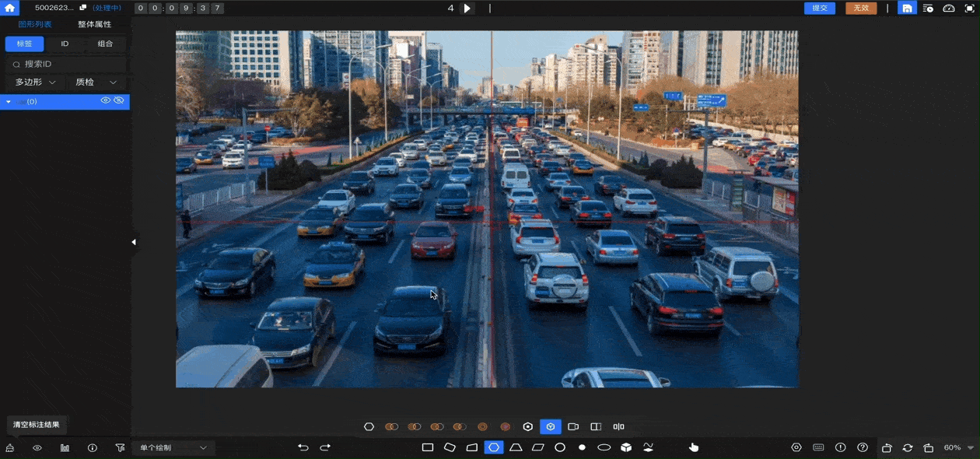
Task: Open the 单个绘制 drawing mode dropdown
Action: [x=173, y=448]
